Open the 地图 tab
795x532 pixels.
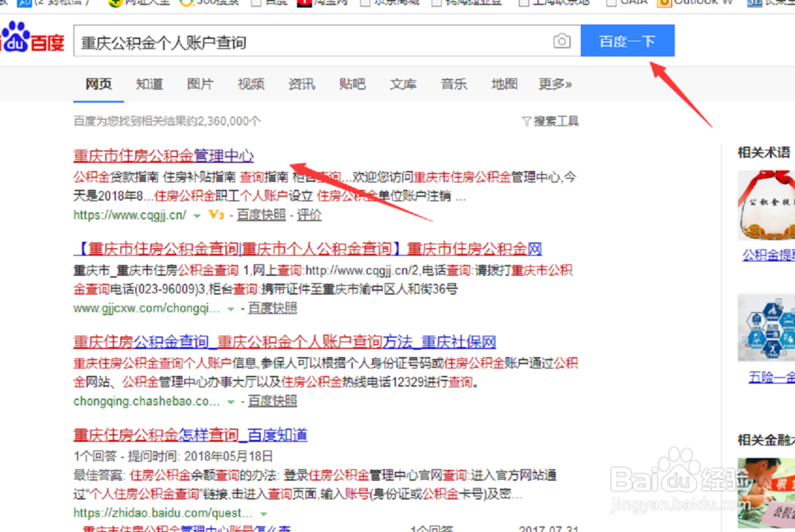pyautogui.click(x=505, y=83)
